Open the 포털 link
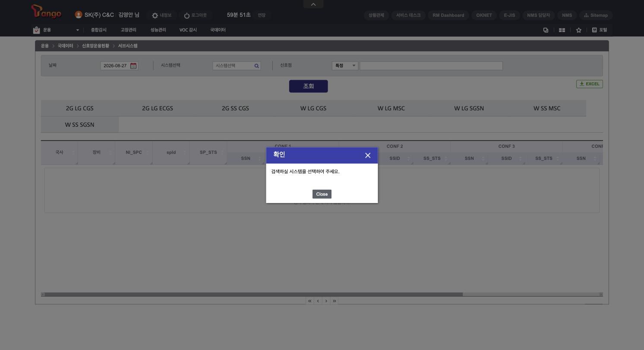This screenshot has height=350, width=644. click(600, 30)
